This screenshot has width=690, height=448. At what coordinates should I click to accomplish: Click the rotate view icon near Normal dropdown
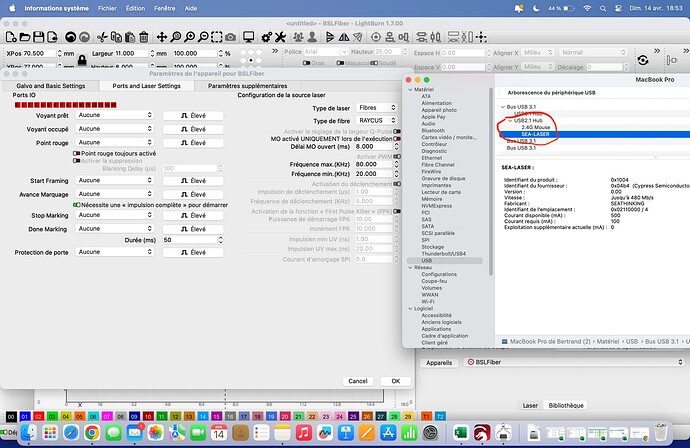click(x=643, y=59)
